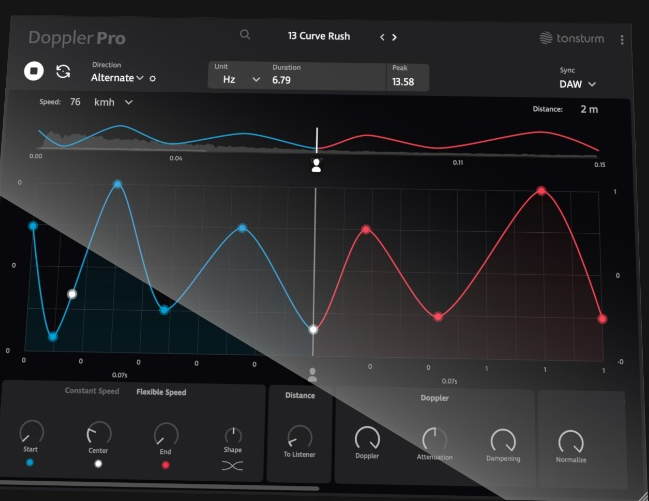Select the highest red curve peak node
Image resolution: width=649 pixels, height=501 pixels.
pyautogui.click(x=541, y=190)
